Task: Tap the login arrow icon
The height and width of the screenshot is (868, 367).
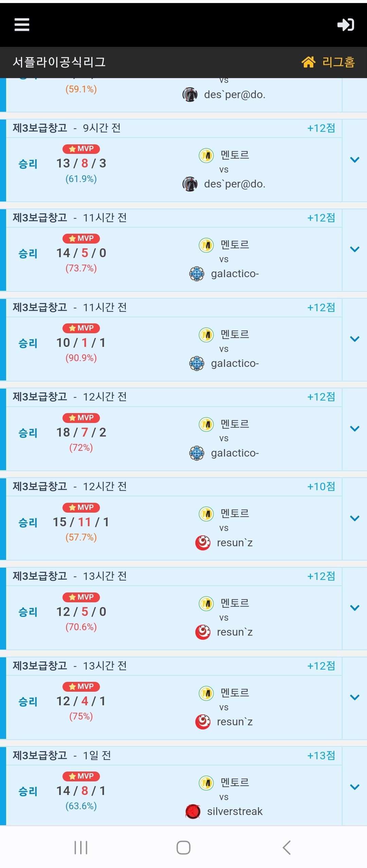Action: point(346,25)
